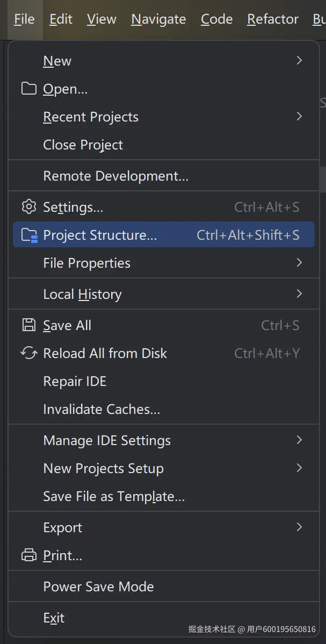Click the Save All floppy disk icon
Viewport: 326px width, 644px height.
[x=28, y=325]
